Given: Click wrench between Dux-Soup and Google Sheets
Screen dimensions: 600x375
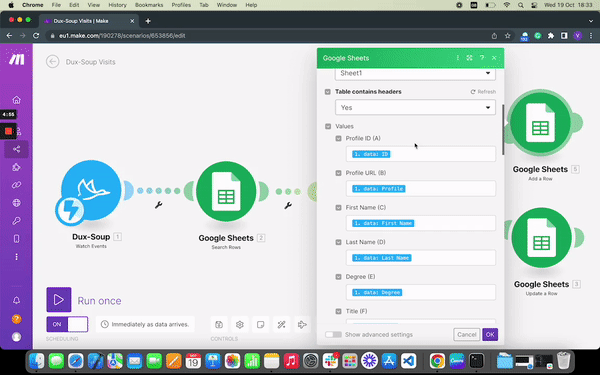Looking at the screenshot, I should tap(158, 205).
